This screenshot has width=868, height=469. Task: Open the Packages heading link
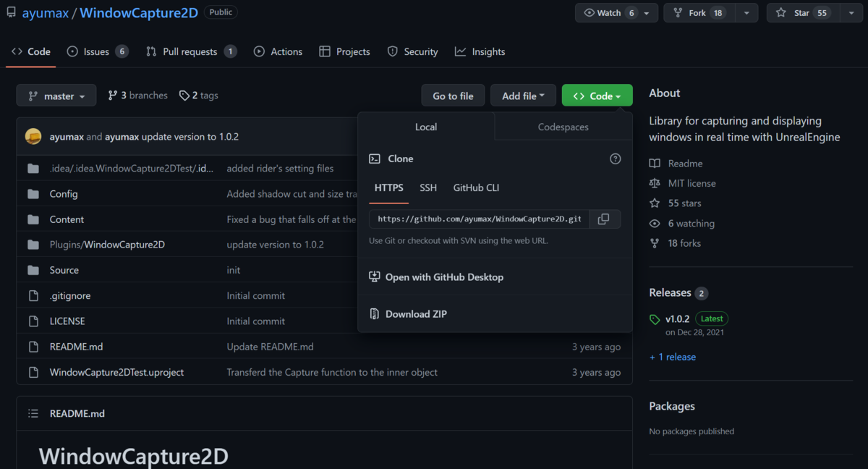(672, 406)
